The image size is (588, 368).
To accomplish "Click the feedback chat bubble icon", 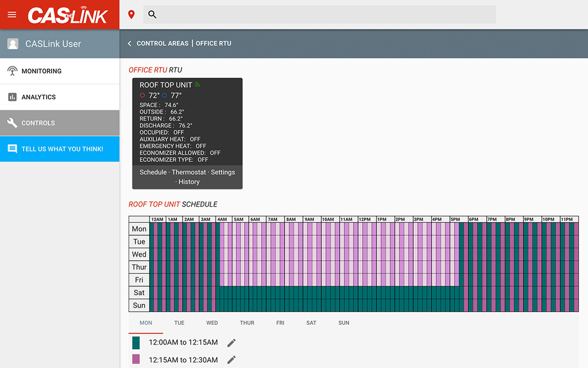I will click(13, 149).
